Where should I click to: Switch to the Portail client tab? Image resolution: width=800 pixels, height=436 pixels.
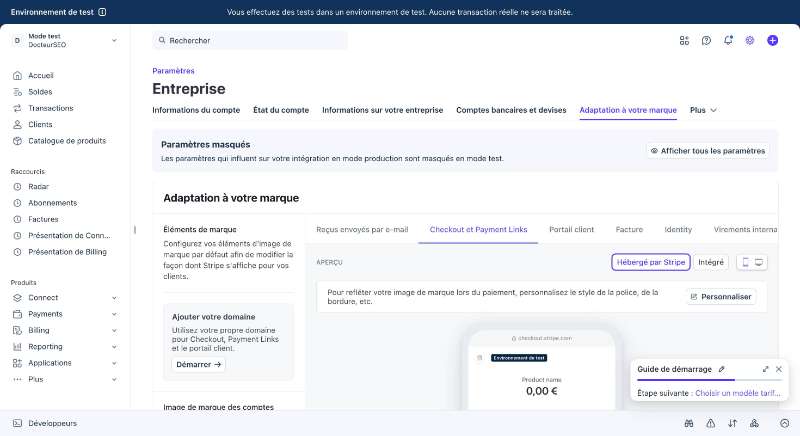tap(571, 229)
